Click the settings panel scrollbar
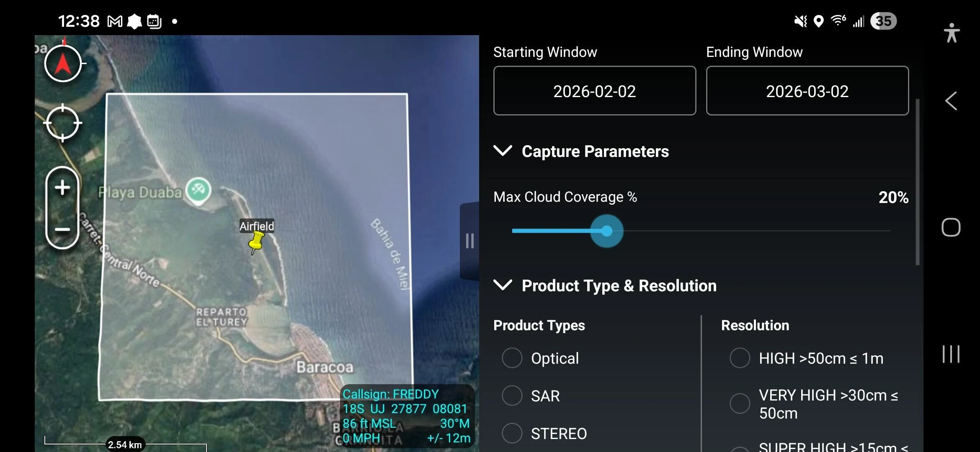980x452 pixels. tap(917, 182)
